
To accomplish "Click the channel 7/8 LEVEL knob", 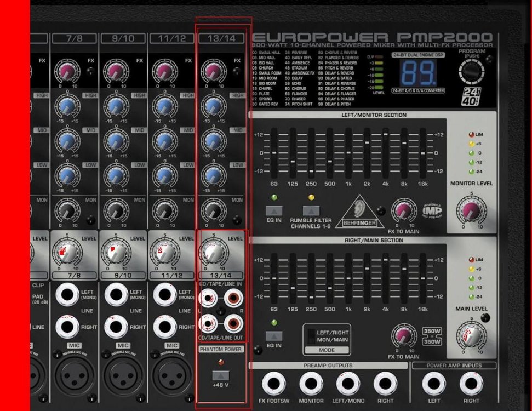I will click(x=67, y=253).
